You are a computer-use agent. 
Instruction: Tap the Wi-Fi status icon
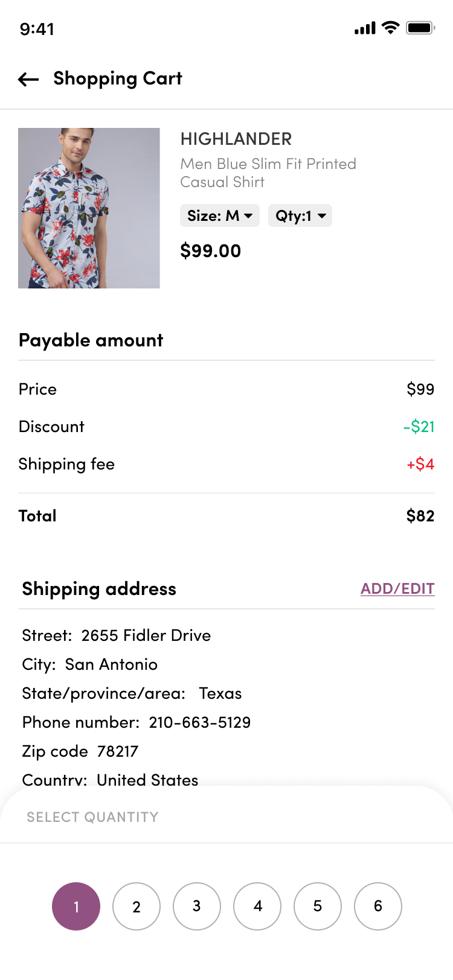coord(391,28)
